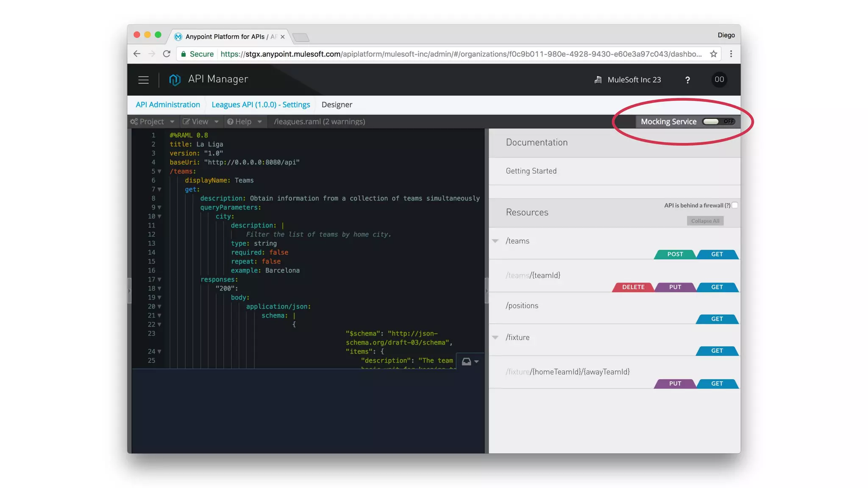Go to API Administration link
868x488 pixels.
click(168, 105)
